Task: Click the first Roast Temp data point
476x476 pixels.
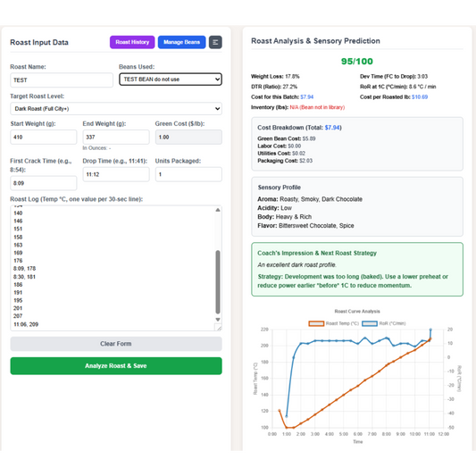Action: (280, 411)
